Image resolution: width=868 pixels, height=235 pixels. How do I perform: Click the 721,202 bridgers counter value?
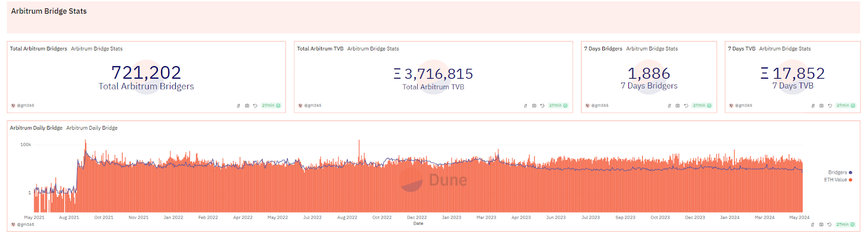point(146,72)
